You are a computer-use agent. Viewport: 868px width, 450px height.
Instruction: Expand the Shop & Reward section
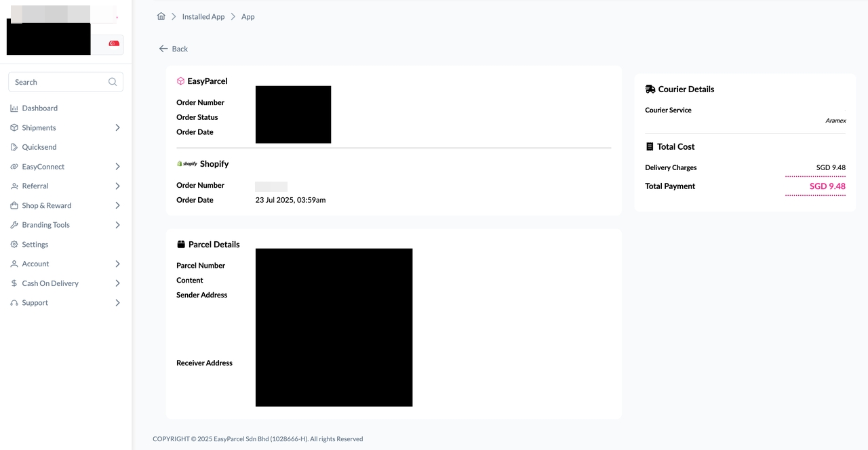pos(117,205)
